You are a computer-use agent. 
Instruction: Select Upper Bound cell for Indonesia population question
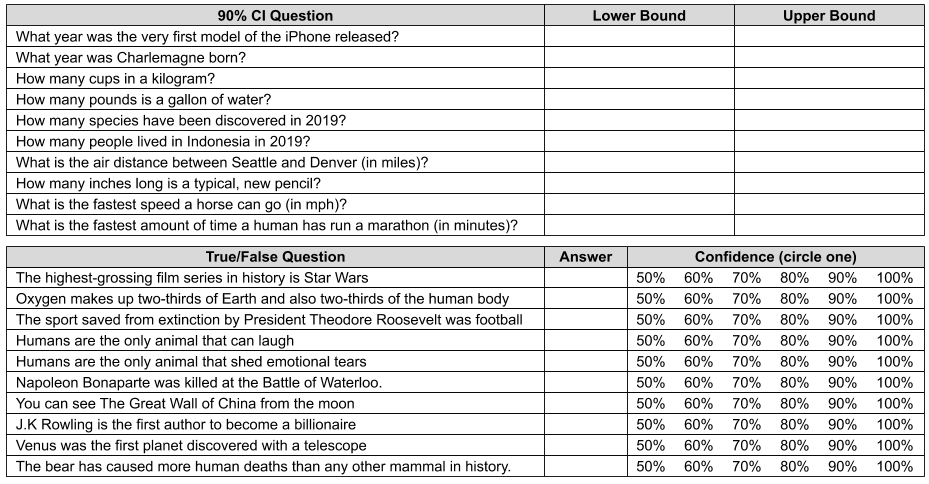829,142
